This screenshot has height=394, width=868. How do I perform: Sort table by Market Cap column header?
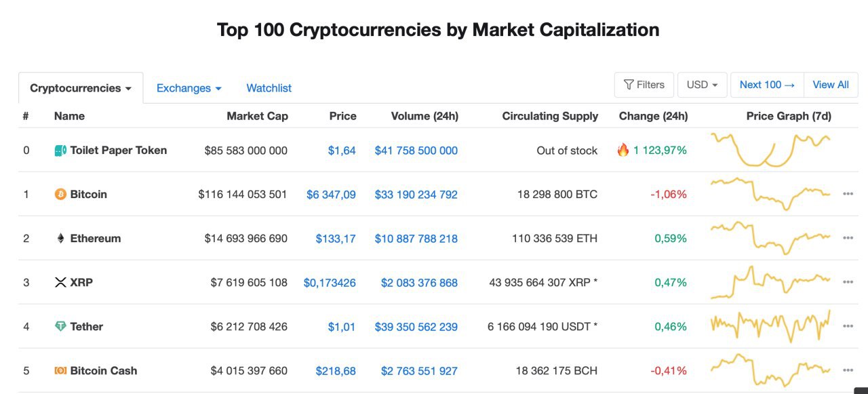(x=258, y=116)
